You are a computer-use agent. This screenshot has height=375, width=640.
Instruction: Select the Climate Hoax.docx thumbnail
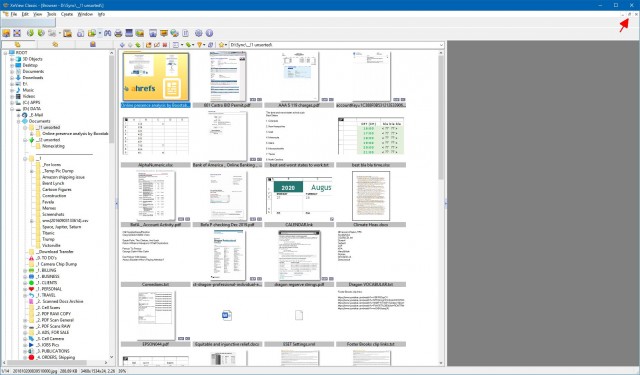371,199
